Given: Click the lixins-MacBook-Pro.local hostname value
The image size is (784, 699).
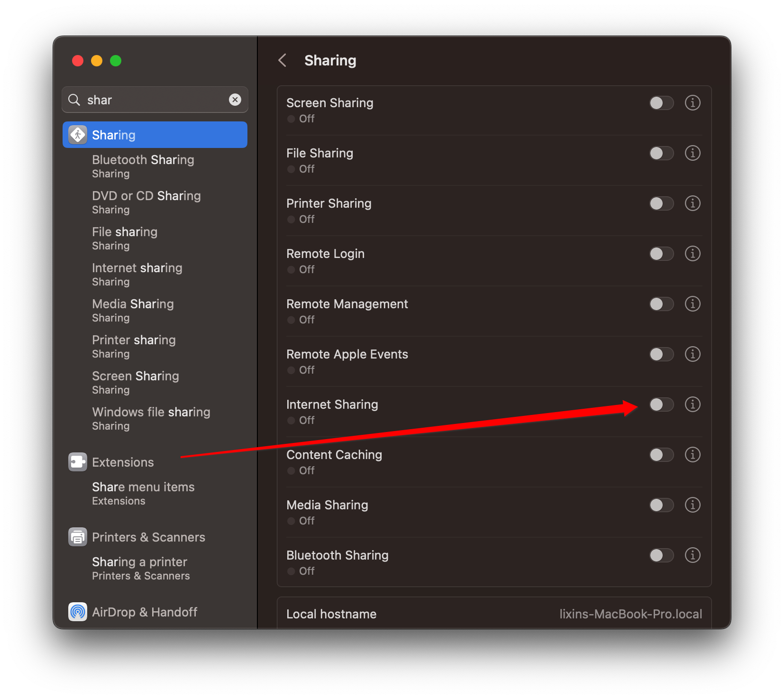Looking at the screenshot, I should [x=630, y=614].
